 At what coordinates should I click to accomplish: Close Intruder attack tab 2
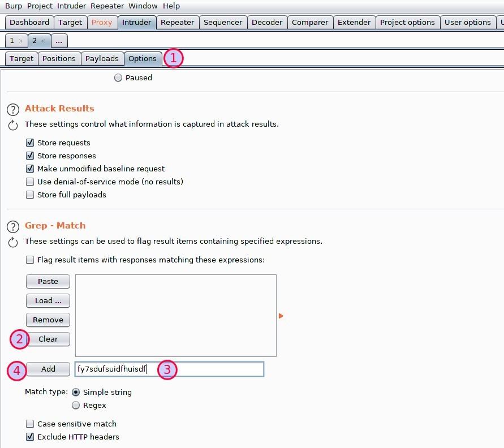[43, 41]
